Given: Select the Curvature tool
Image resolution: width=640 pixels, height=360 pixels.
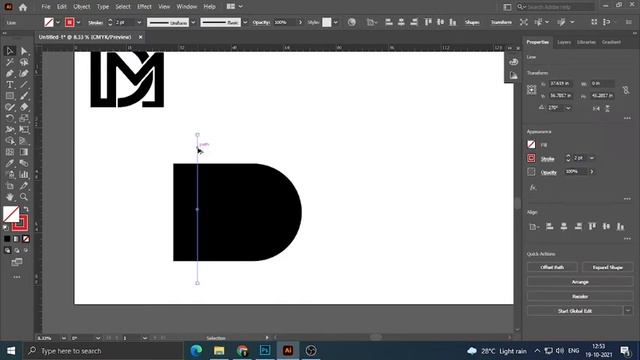Looking at the screenshot, I should coord(24,73).
